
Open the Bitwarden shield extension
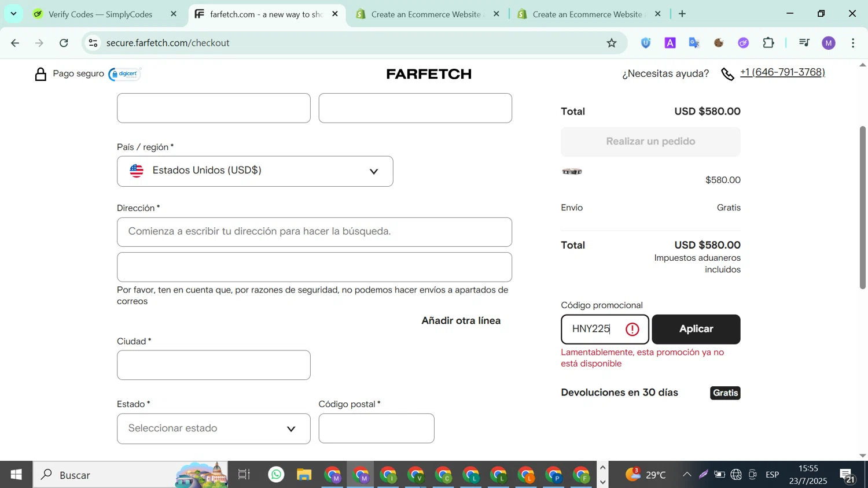(646, 43)
